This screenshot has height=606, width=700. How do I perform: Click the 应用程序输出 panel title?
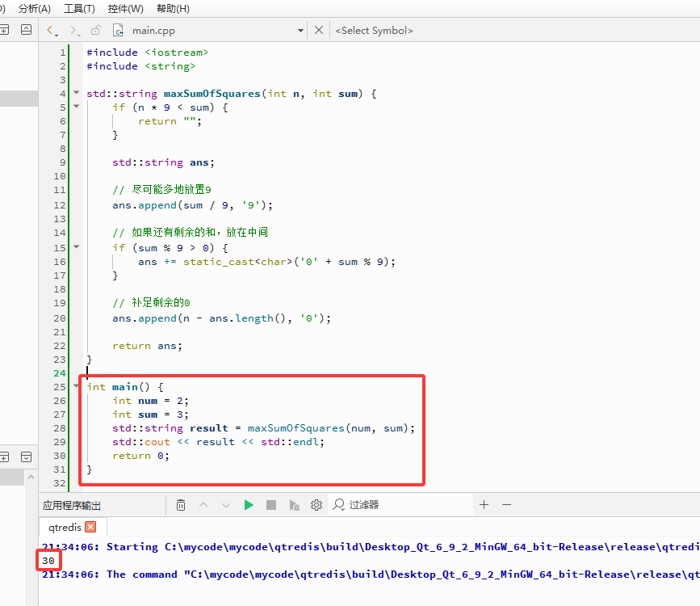71,506
